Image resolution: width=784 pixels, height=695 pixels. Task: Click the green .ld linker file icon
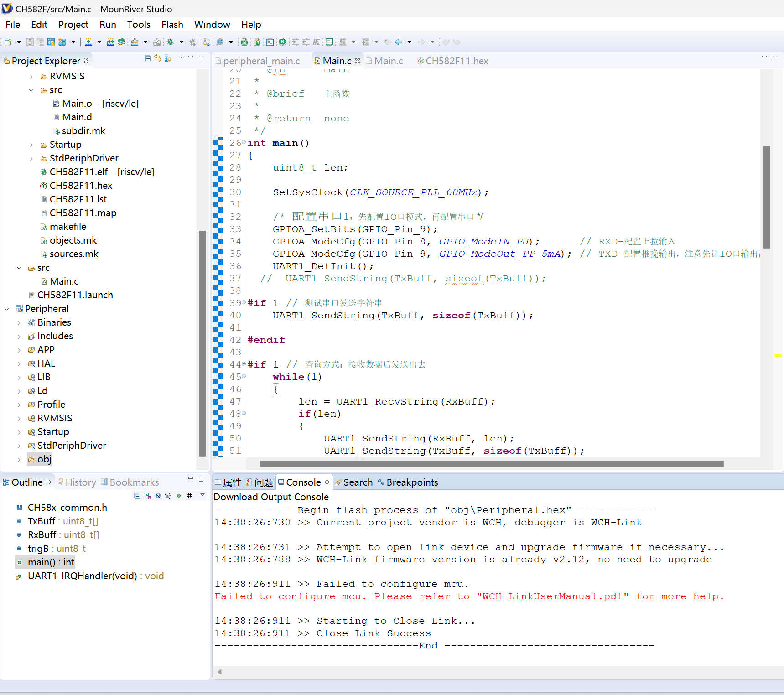(244, 42)
